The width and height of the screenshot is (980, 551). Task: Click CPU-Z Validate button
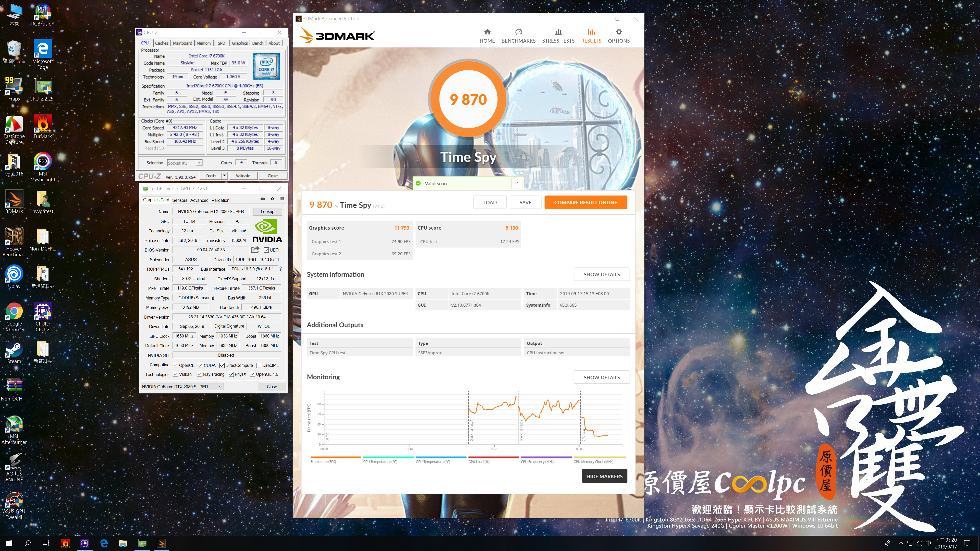point(243,176)
